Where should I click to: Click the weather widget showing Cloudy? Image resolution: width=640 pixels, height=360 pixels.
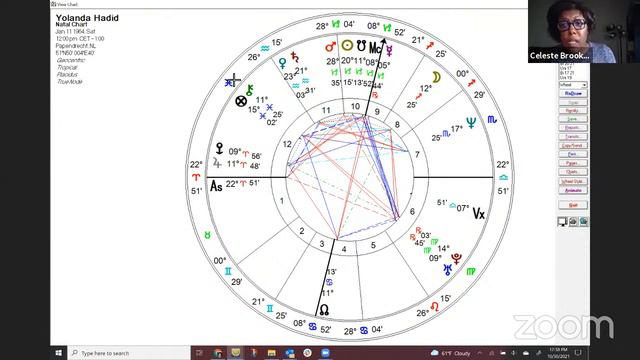tap(451, 353)
